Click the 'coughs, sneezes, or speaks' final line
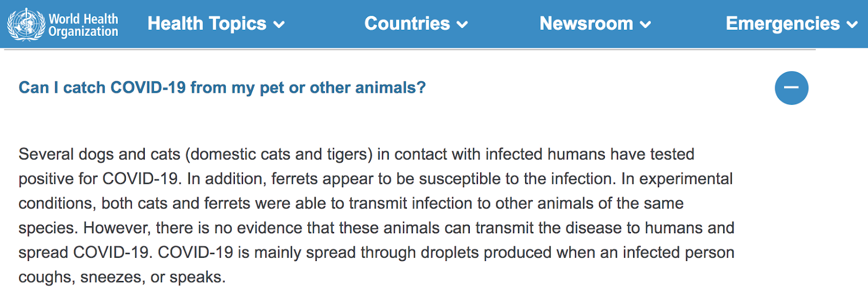Viewport: 868px width, 306px height. (x=122, y=277)
